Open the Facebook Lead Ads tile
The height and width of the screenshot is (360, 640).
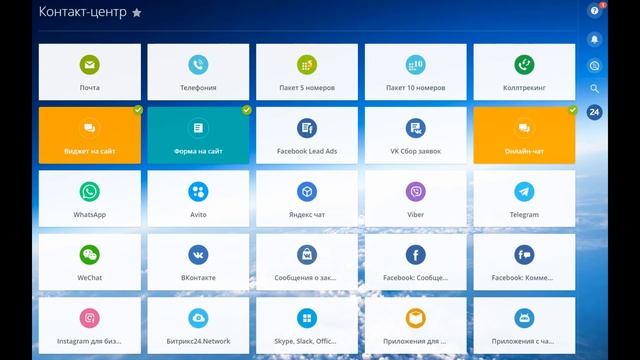[307, 135]
